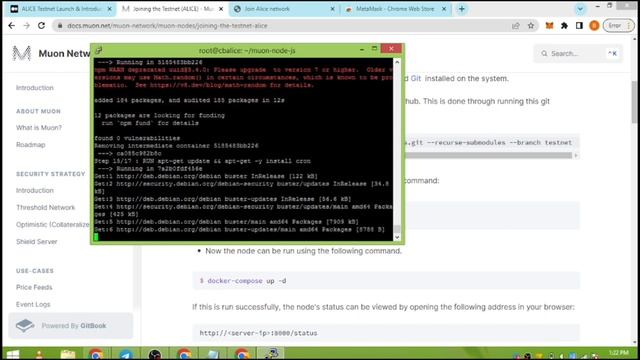Open the MetaMask fox extension
This screenshot has width=640, height=360.
(x=549, y=26)
